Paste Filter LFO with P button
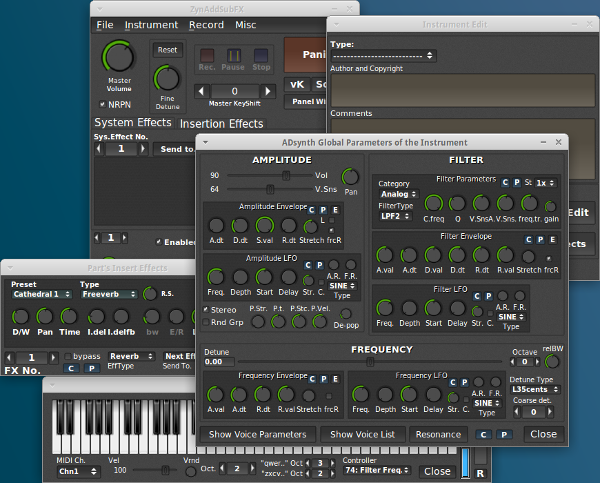This screenshot has height=483, width=600. (489, 296)
